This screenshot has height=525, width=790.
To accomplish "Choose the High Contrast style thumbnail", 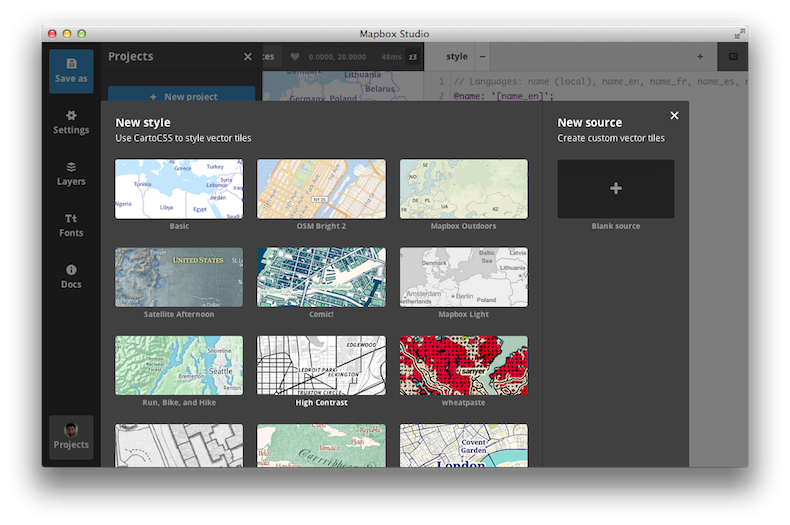I will click(321, 365).
